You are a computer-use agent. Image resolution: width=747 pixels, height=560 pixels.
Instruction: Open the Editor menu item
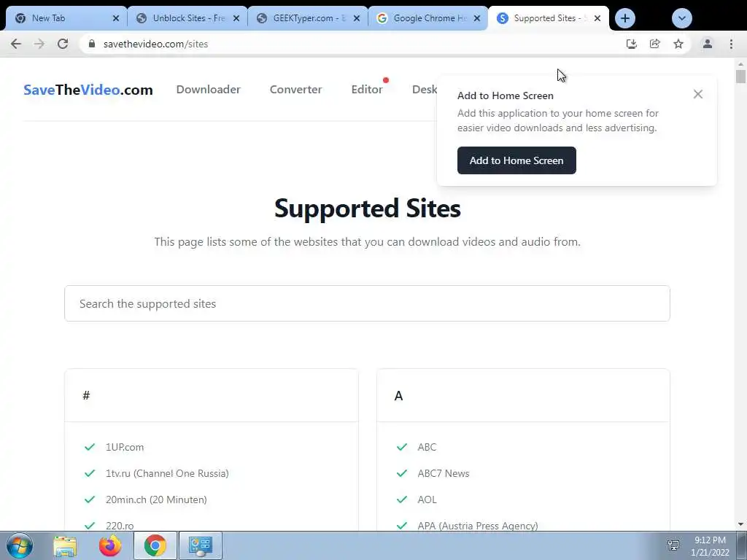367,90
